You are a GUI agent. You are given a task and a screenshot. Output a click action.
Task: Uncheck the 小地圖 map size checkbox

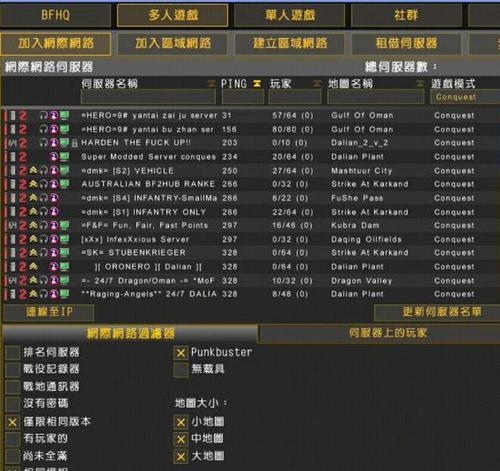pos(181,422)
